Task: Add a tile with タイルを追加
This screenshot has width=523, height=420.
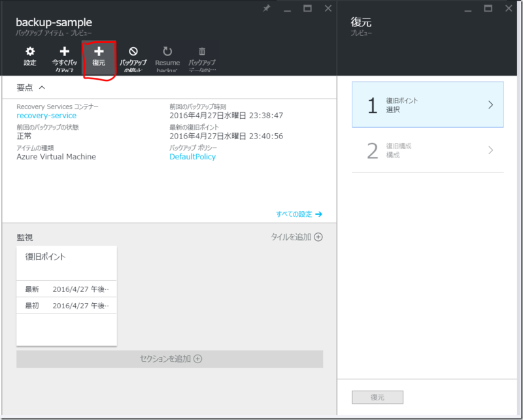Action: pyautogui.click(x=297, y=237)
